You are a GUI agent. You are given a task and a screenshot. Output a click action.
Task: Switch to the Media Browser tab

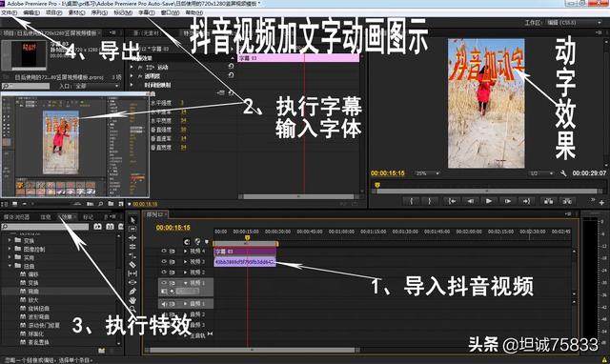point(17,216)
